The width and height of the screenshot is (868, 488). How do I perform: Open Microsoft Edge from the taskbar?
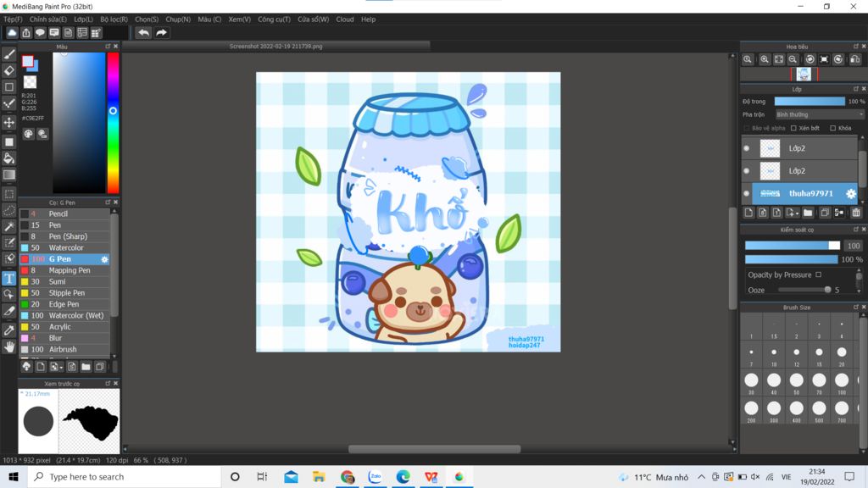coord(403,477)
